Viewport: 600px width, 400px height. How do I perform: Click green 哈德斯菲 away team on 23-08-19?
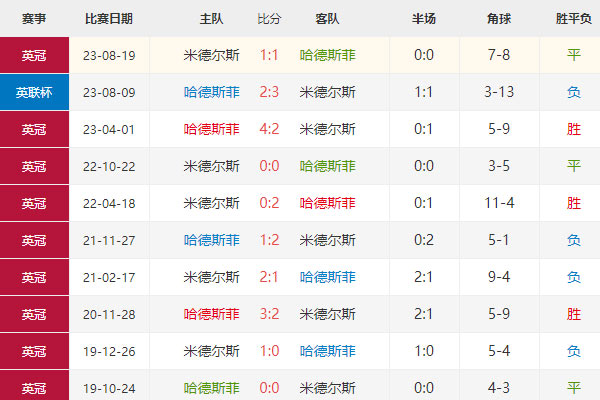pyautogui.click(x=328, y=55)
